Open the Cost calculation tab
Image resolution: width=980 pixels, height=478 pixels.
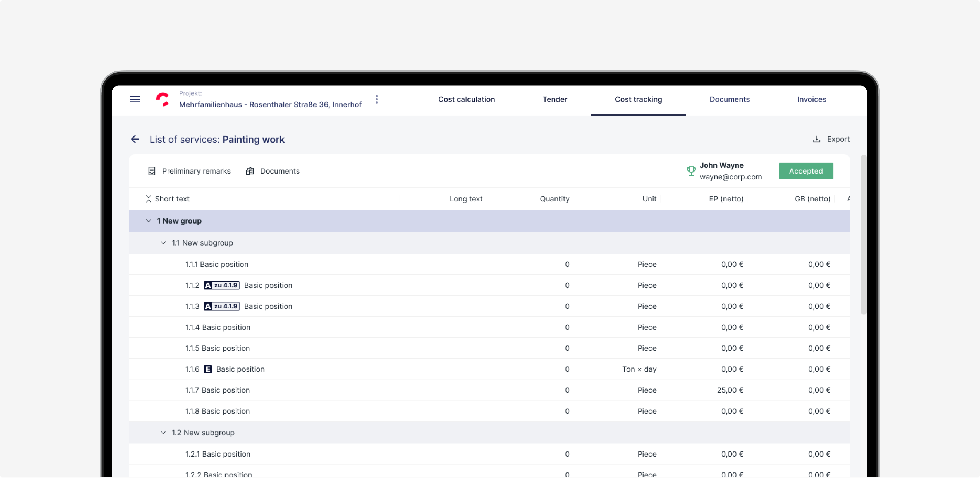click(x=467, y=99)
